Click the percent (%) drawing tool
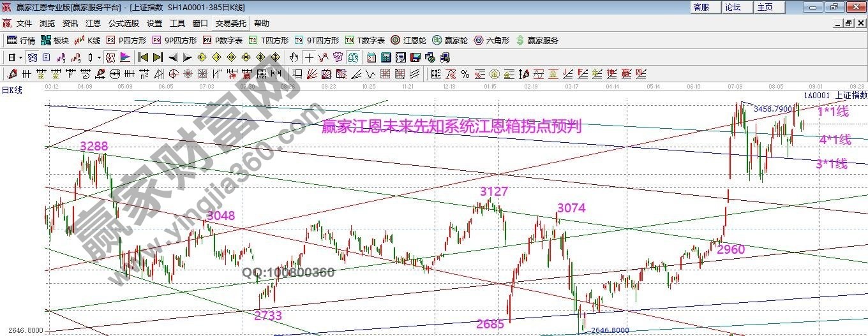868x336 pixels. click(465, 74)
